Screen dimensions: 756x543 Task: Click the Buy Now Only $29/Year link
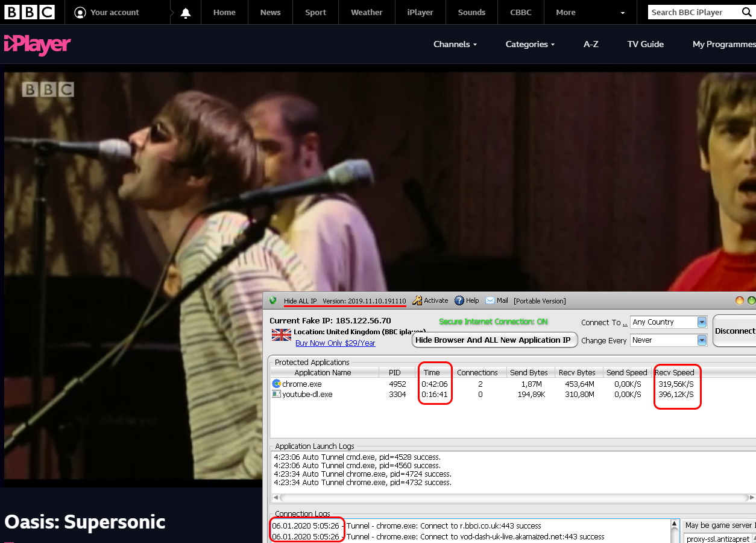[335, 343]
